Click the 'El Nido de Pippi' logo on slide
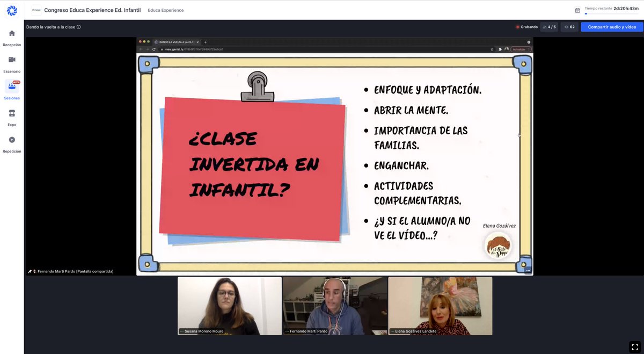 tap(497, 246)
